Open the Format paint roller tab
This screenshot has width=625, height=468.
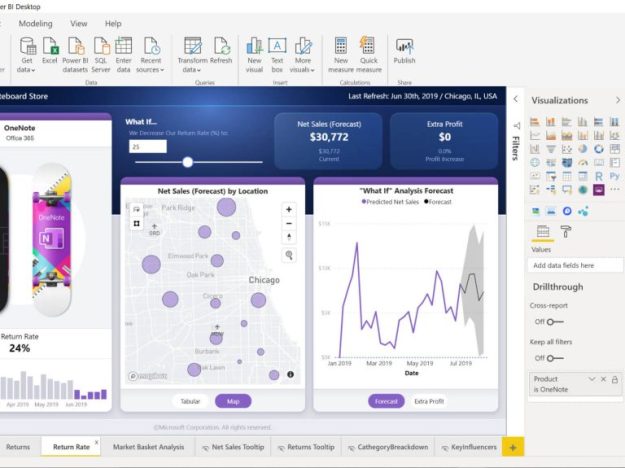[x=566, y=232]
